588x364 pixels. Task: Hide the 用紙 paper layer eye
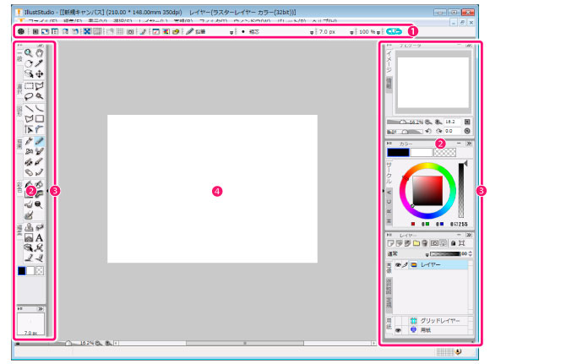pos(398,330)
